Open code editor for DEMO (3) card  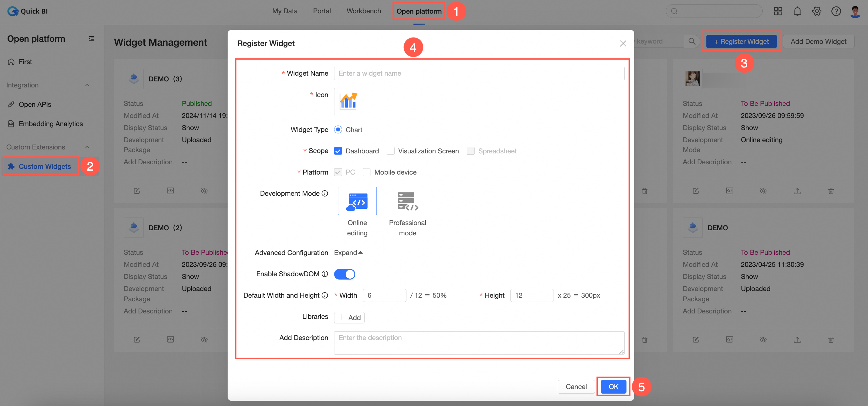pos(170,191)
